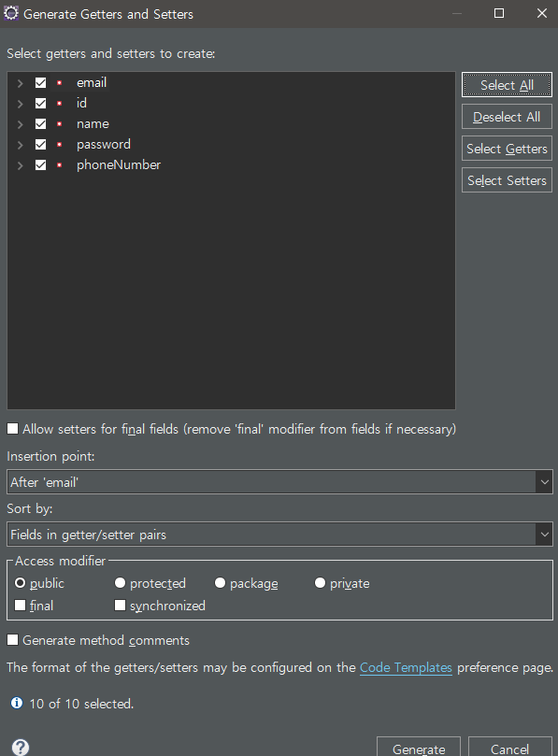Click the red field icon beside password
This screenshot has width=558, height=756.
click(59, 145)
